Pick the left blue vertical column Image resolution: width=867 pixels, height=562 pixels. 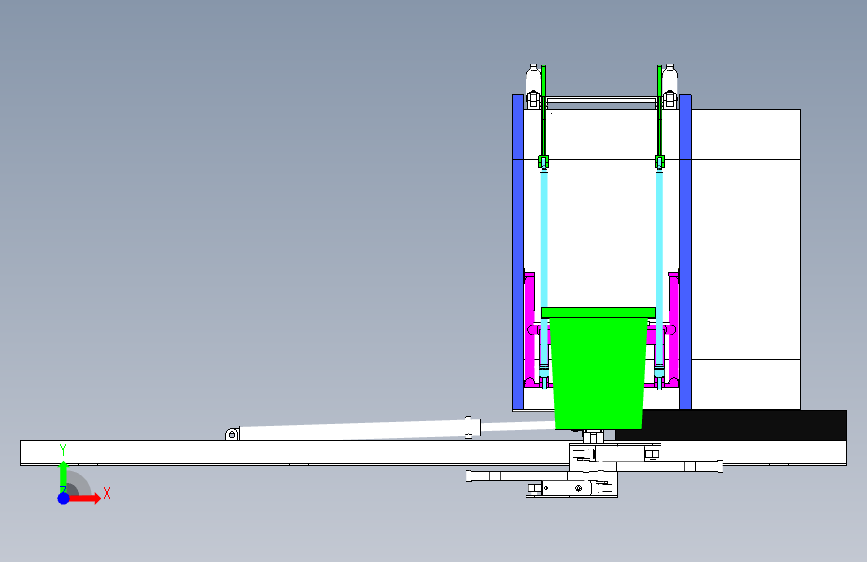point(518,252)
